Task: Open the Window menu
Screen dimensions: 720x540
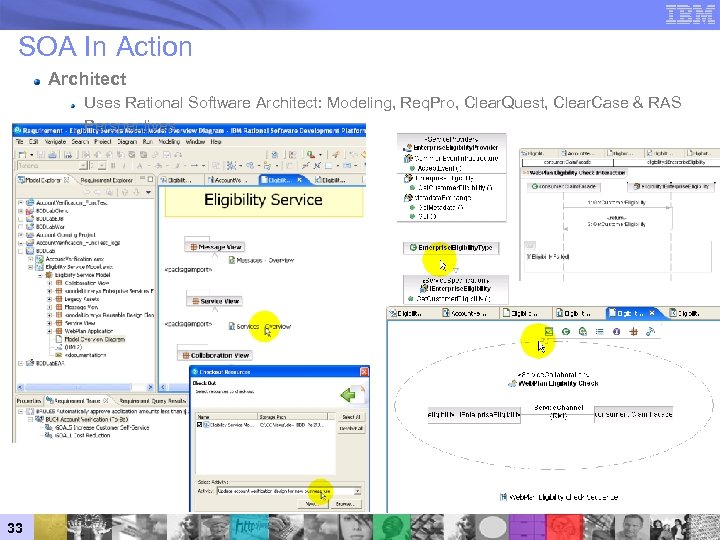Action: pyautogui.click(x=195, y=142)
